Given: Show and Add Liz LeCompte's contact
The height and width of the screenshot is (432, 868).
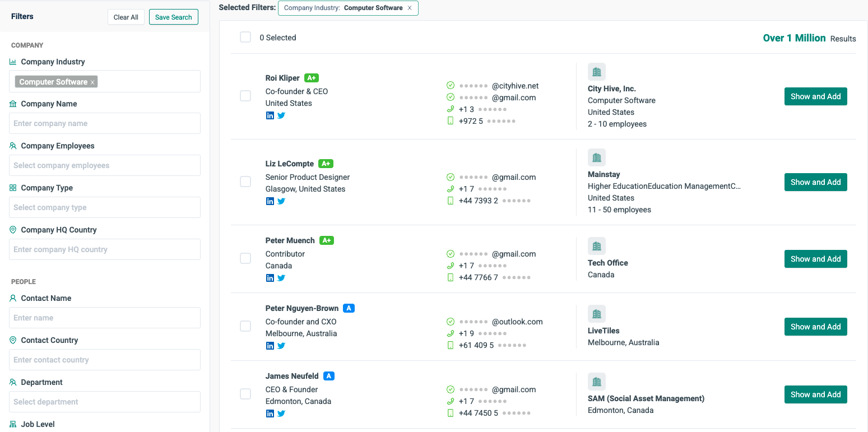Looking at the screenshot, I should 816,182.
